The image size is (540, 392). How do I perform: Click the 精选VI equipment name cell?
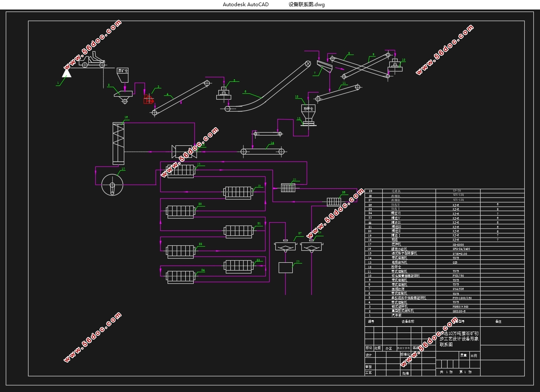point(397,213)
